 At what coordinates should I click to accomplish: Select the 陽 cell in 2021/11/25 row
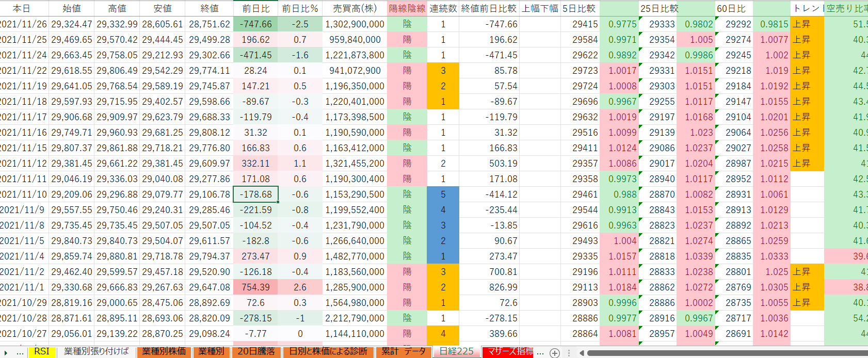click(407, 40)
